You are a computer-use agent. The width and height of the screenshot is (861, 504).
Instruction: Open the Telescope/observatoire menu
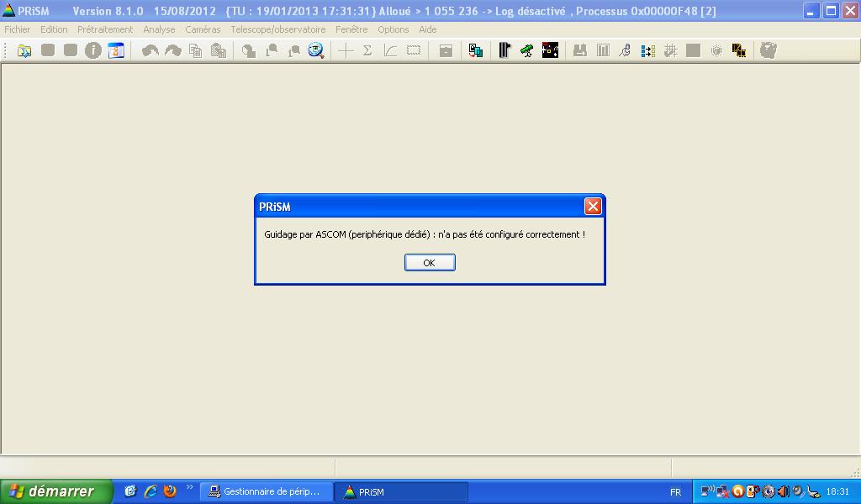point(277,29)
